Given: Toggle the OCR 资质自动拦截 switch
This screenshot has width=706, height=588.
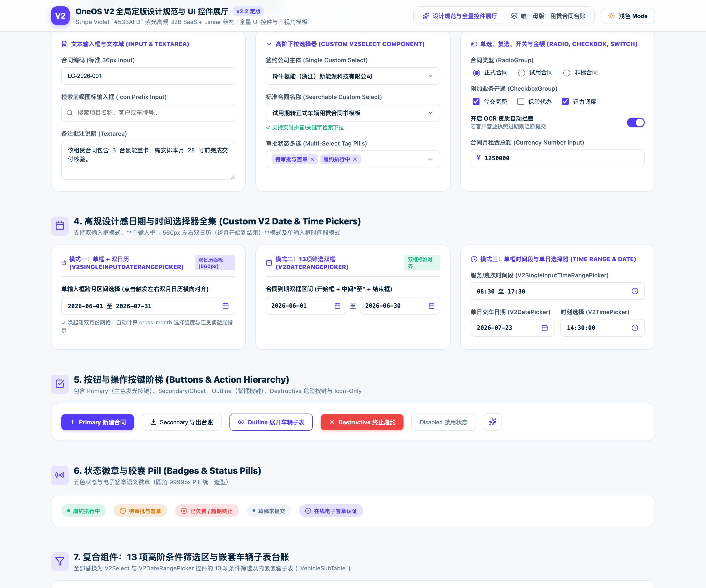Looking at the screenshot, I should [x=636, y=122].
